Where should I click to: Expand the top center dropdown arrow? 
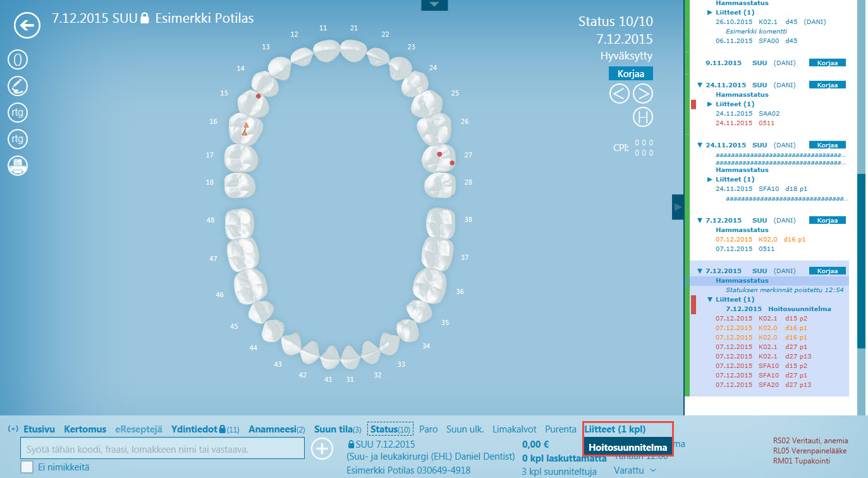[434, 5]
